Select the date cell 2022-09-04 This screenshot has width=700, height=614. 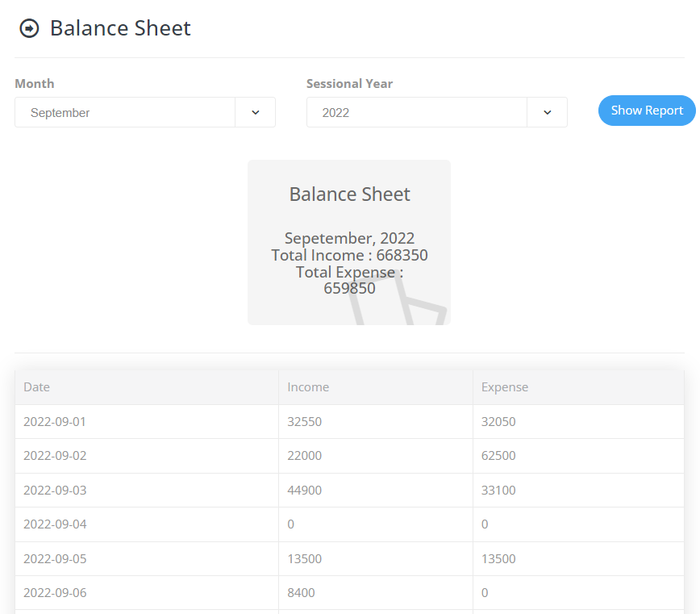55,524
